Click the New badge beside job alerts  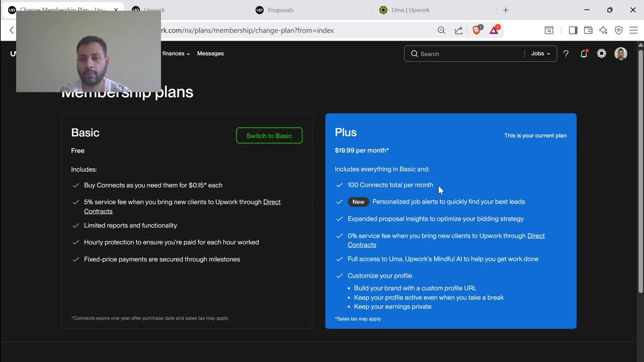pos(358,202)
